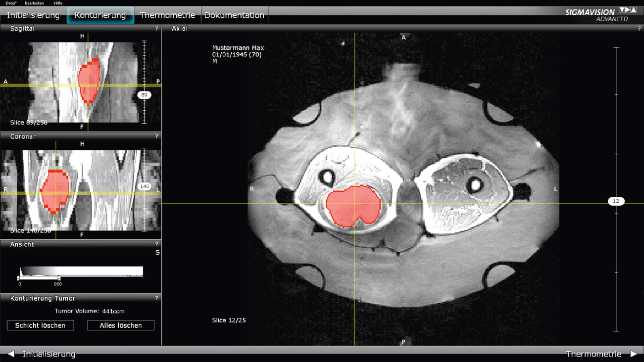
Task: Open the Bearbeiten menu
Action: click(x=34, y=3)
